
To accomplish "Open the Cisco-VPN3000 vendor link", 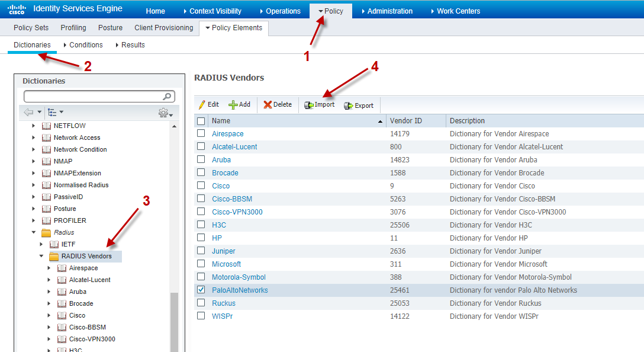I will [x=237, y=212].
